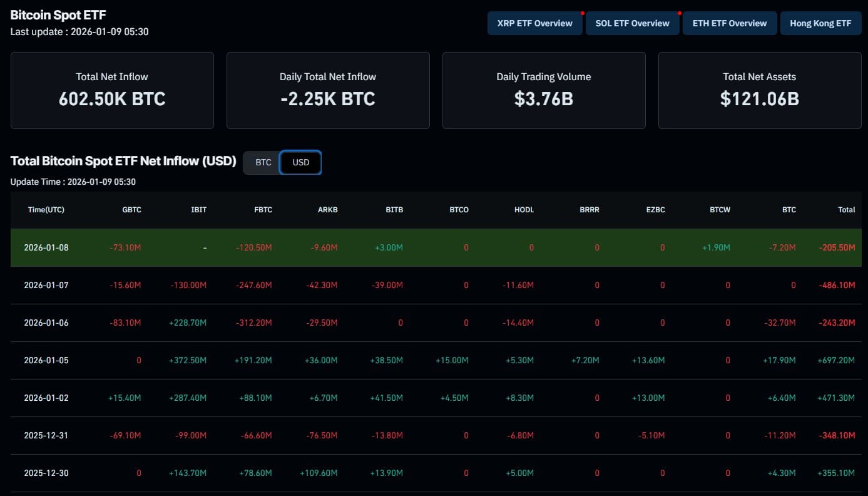The height and width of the screenshot is (496, 868).
Task: Select the highlighted 2026-01-08 row
Action: tap(434, 247)
